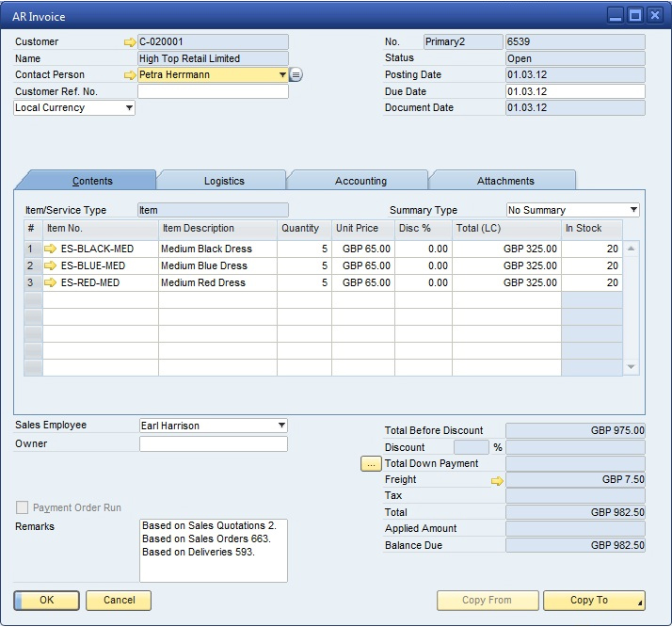
Task: Click the Freight link arrow
Action: (497, 480)
